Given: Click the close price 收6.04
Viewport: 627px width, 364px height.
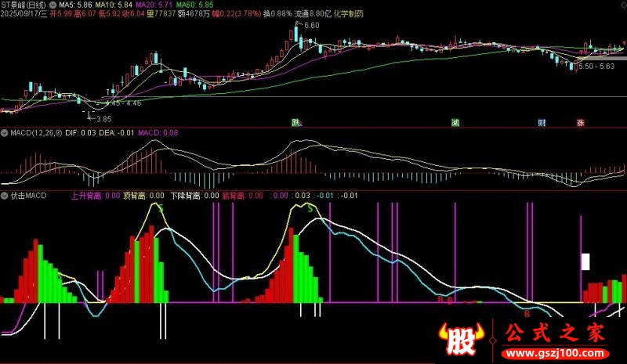Looking at the screenshot, I should click(133, 14).
